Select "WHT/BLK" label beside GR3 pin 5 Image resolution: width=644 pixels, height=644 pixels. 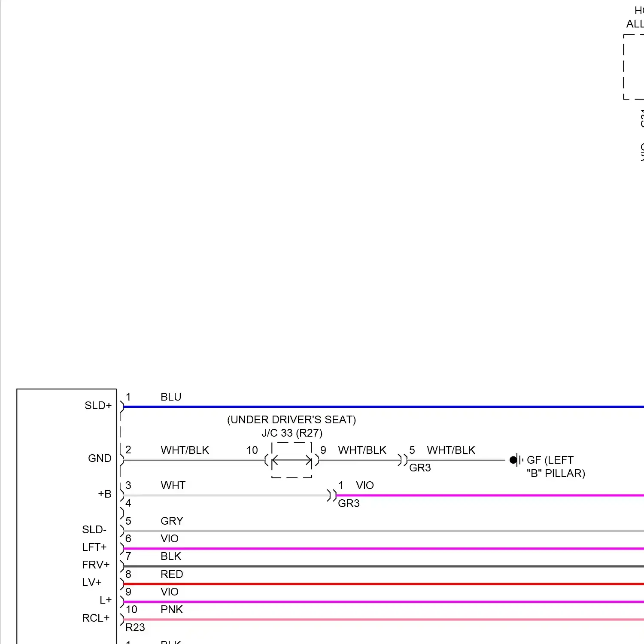[x=451, y=450]
